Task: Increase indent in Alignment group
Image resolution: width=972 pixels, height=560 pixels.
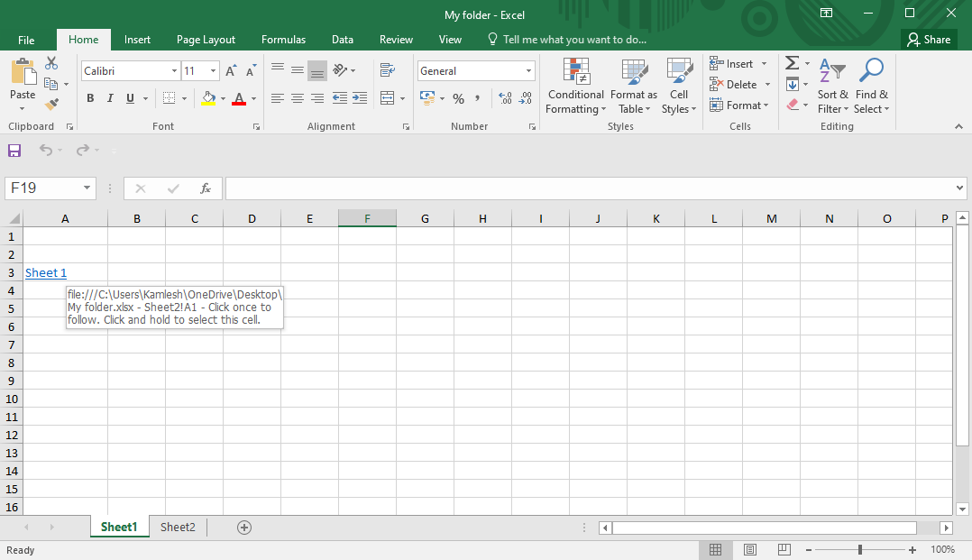Action: pyautogui.click(x=360, y=98)
